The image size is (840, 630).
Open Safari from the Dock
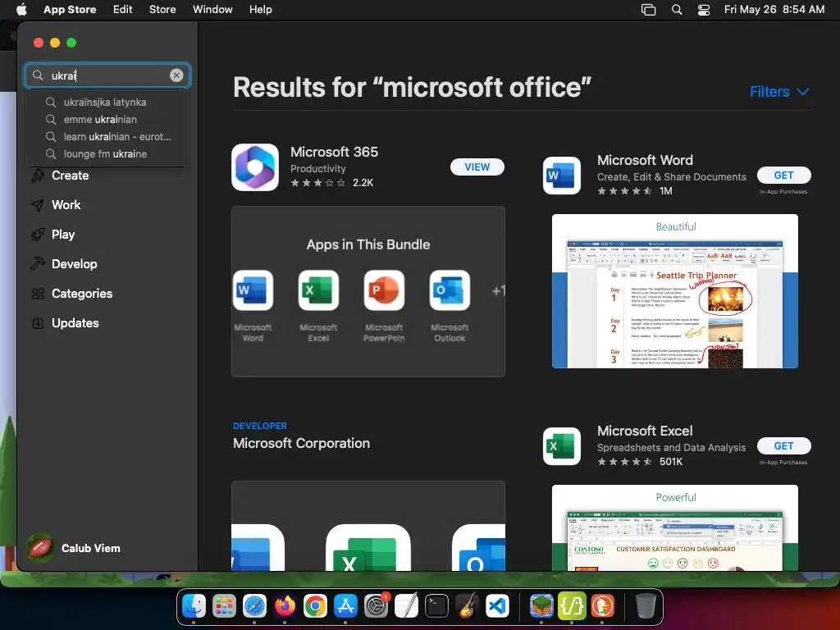pyautogui.click(x=254, y=606)
